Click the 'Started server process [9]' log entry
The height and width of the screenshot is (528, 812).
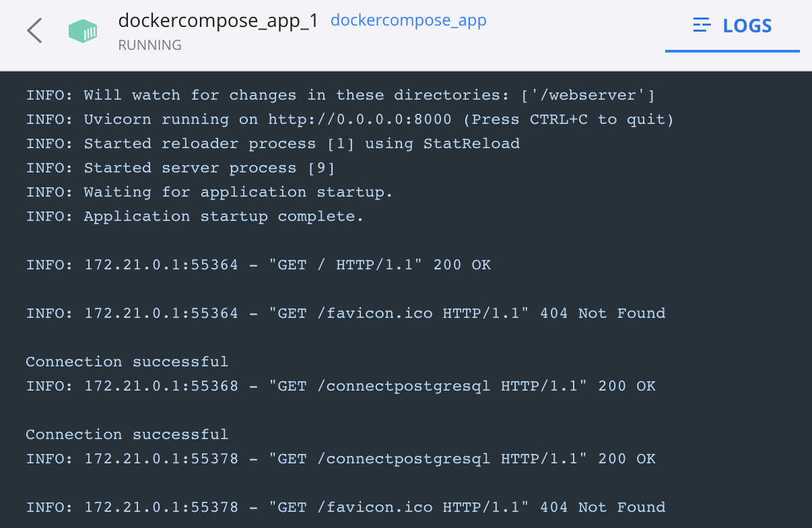click(x=180, y=168)
